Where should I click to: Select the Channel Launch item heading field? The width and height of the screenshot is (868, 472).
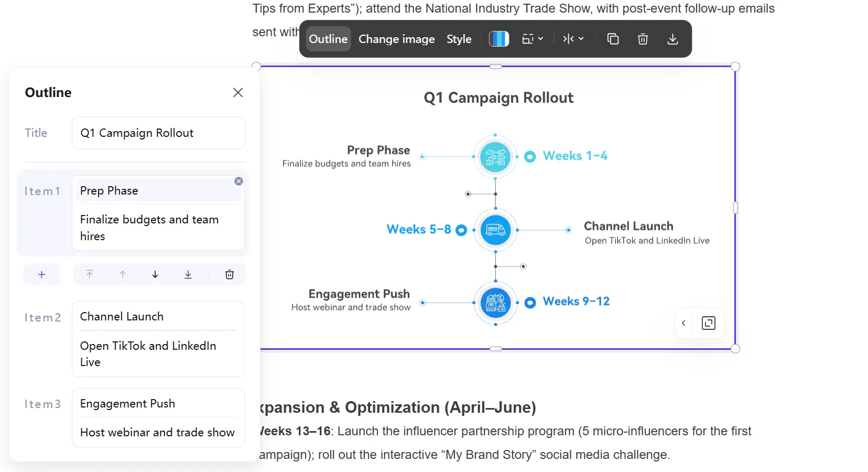[158, 316]
